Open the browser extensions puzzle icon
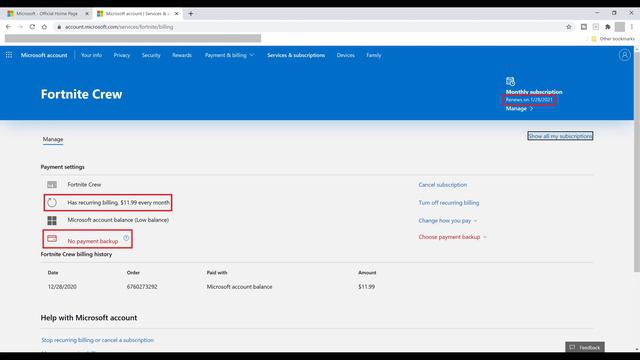 [x=608, y=27]
